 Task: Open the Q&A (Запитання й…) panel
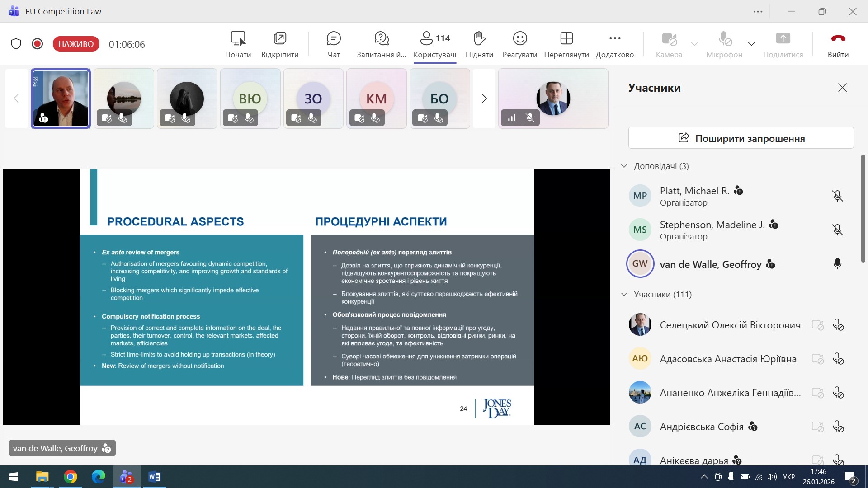pos(381,44)
